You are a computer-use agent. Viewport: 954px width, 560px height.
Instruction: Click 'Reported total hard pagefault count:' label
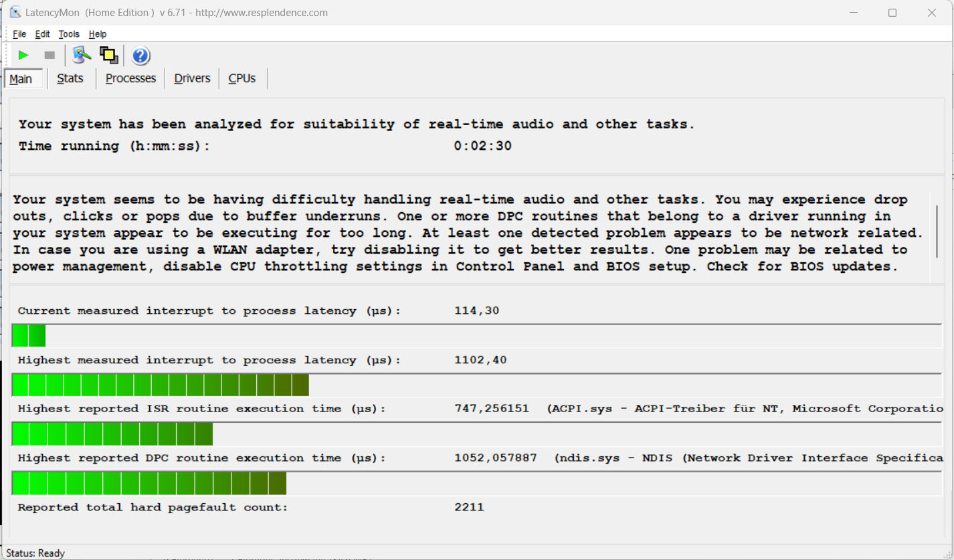(153, 507)
